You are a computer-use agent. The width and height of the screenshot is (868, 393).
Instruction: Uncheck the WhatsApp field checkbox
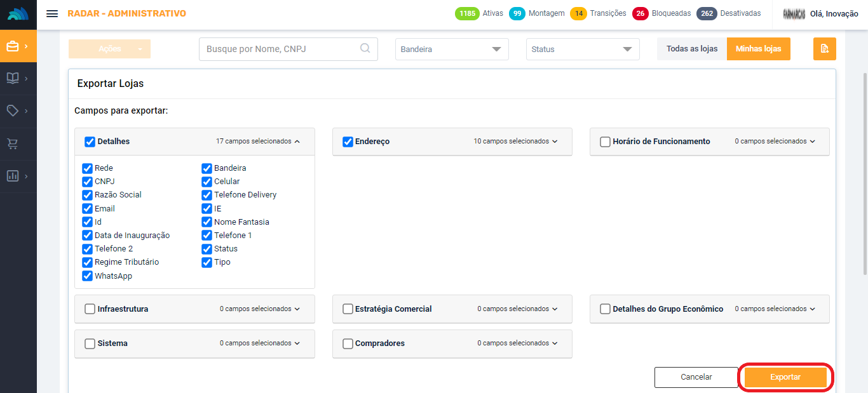click(x=88, y=276)
